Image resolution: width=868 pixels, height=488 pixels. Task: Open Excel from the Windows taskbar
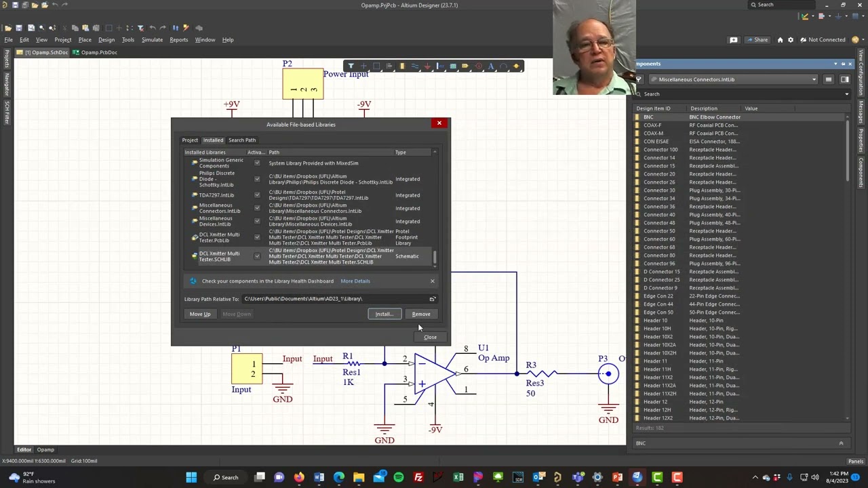[x=458, y=478]
